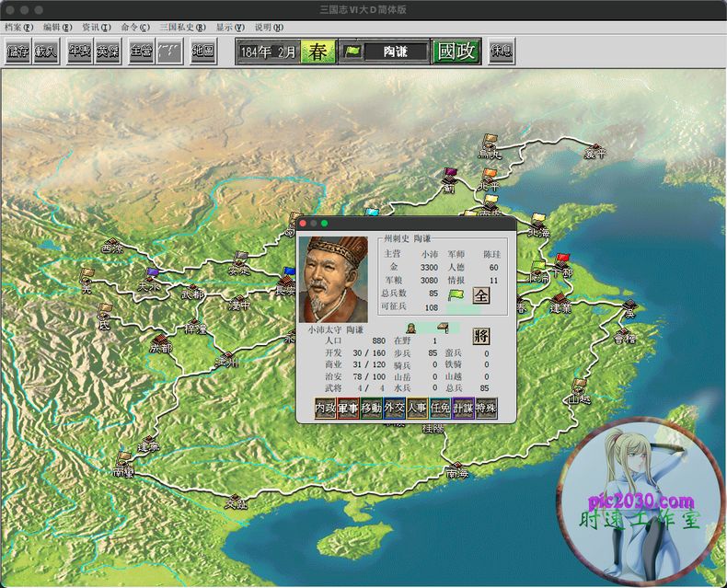
Task: Open the 英杰 heroes toolbar button
Action: (x=108, y=51)
